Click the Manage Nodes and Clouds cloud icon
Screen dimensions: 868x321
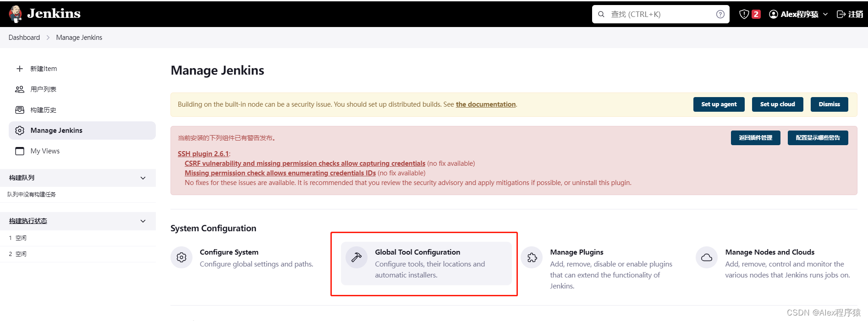coord(707,257)
